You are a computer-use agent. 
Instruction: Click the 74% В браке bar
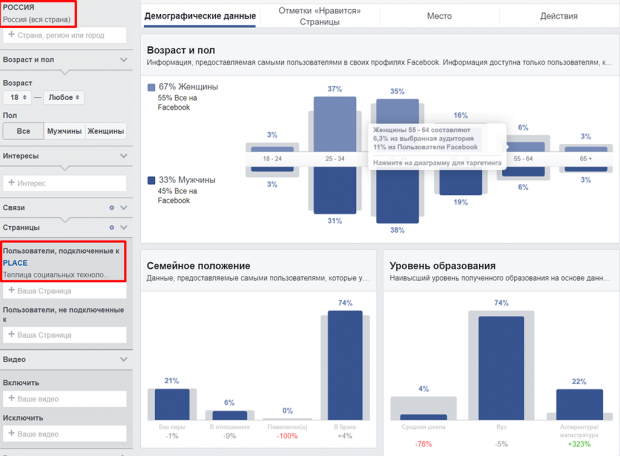[345, 363]
